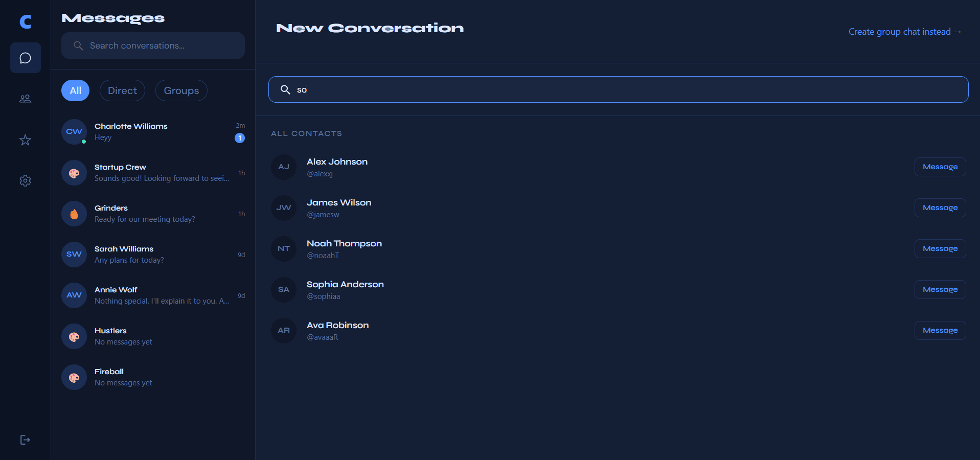Message Alex Johnson
This screenshot has width=980, height=460.
pos(940,167)
